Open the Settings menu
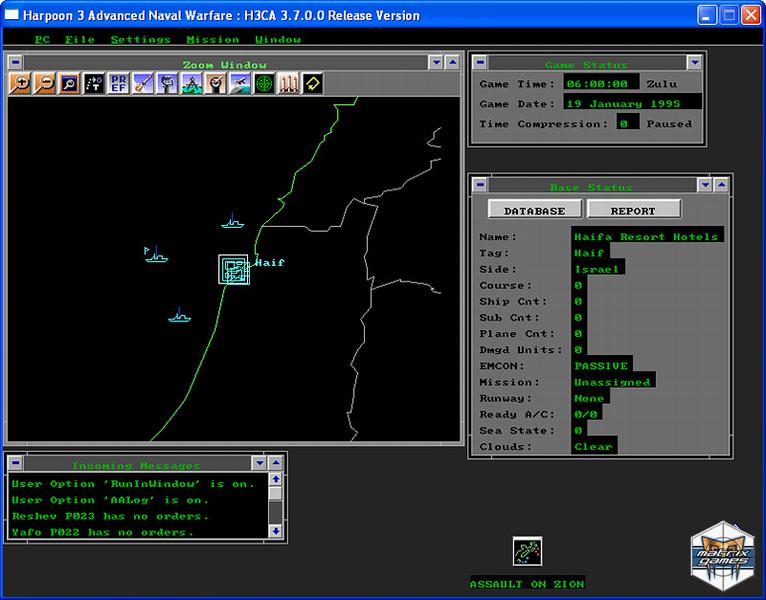The height and width of the screenshot is (600, 766). (x=140, y=39)
